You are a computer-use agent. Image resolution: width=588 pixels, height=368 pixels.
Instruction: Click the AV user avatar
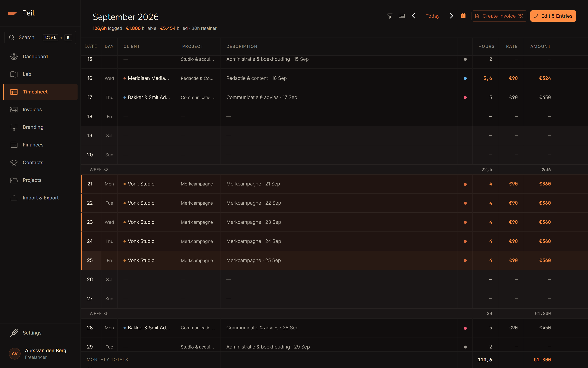tap(15, 354)
